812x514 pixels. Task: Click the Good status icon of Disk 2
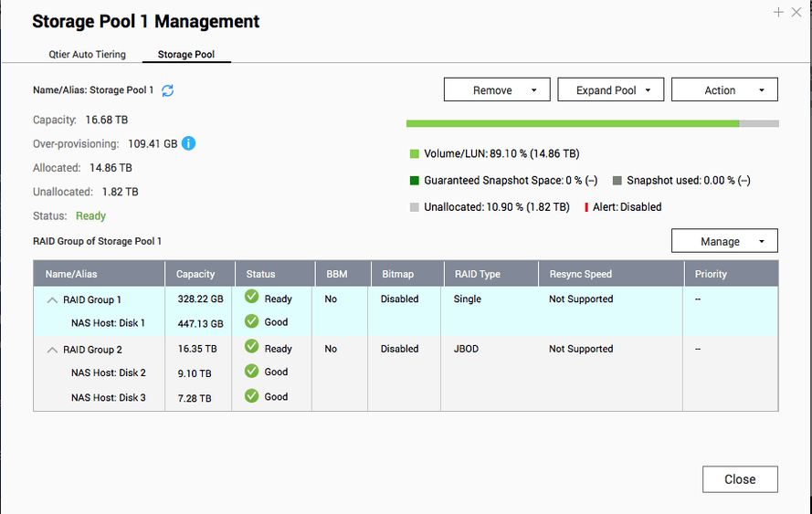click(252, 372)
